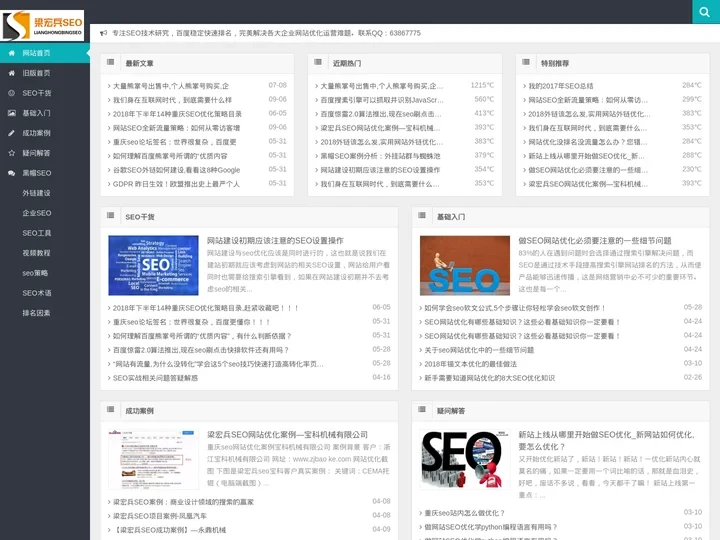Screen dimensions: 720x540
Task: Click the list icon of 疑问解答 section header
Action: point(422,410)
